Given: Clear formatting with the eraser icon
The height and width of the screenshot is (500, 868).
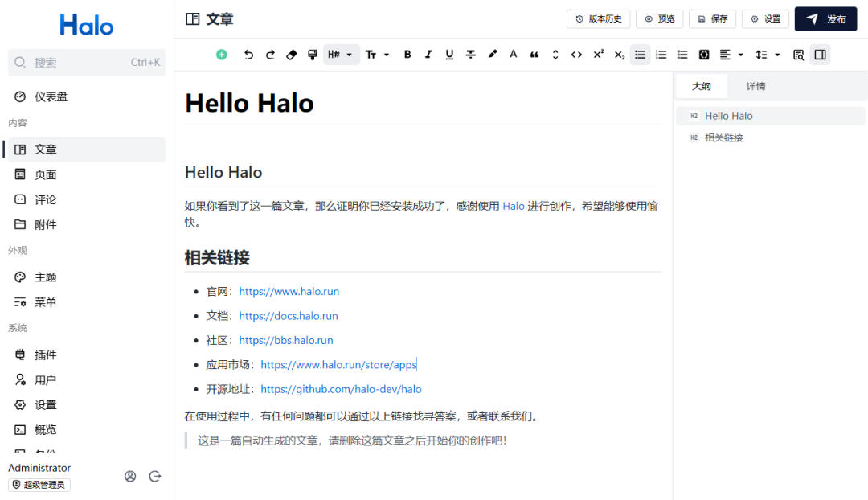Looking at the screenshot, I should [x=291, y=55].
